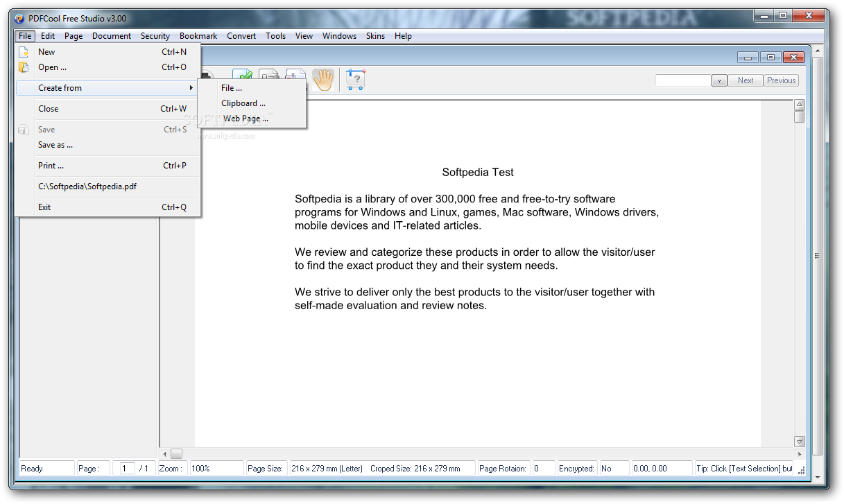This screenshot has width=844, height=504.
Task: Open the Tools menu
Action: point(275,36)
